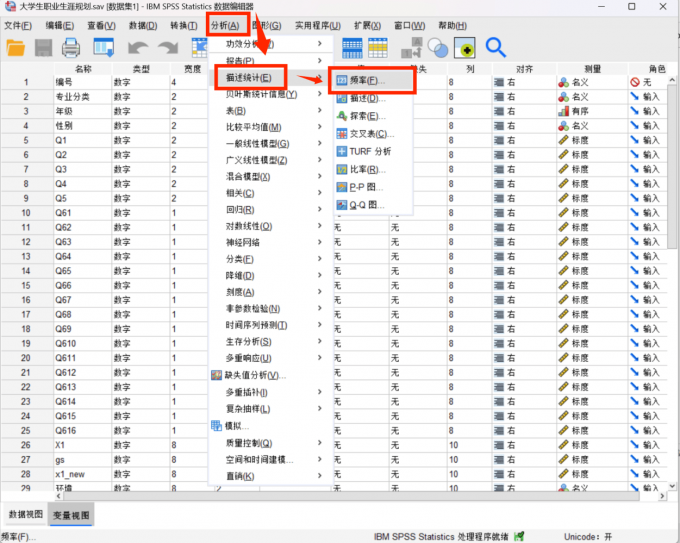Screen dimensions: 680x543
Task: Click the Print toolbar icon
Action: pos(71,48)
